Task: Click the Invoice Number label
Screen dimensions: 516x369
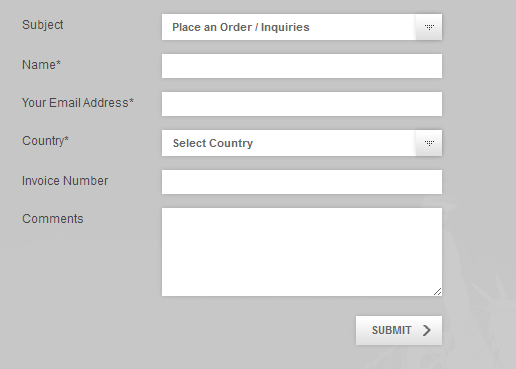Action: click(x=65, y=181)
